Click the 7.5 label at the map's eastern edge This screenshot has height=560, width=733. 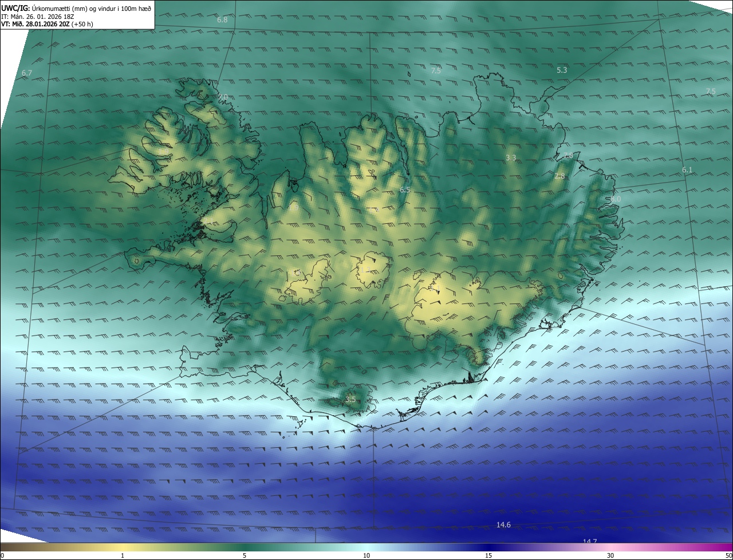(711, 92)
